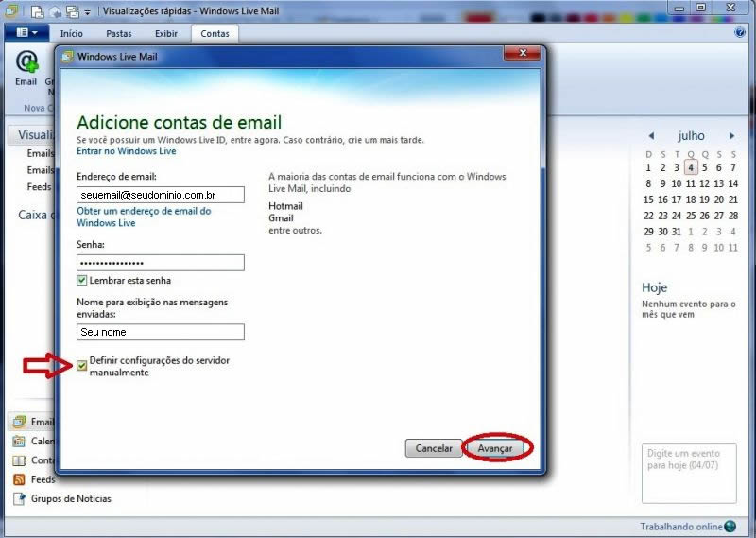This screenshot has width=756, height=538.
Task: Click the reply quick access icon
Action: [55, 11]
